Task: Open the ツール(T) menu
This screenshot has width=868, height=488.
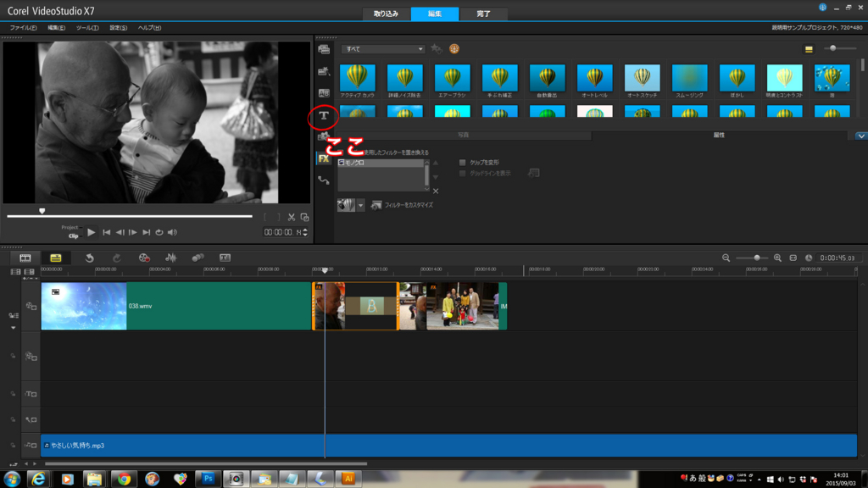Action: pyautogui.click(x=87, y=28)
